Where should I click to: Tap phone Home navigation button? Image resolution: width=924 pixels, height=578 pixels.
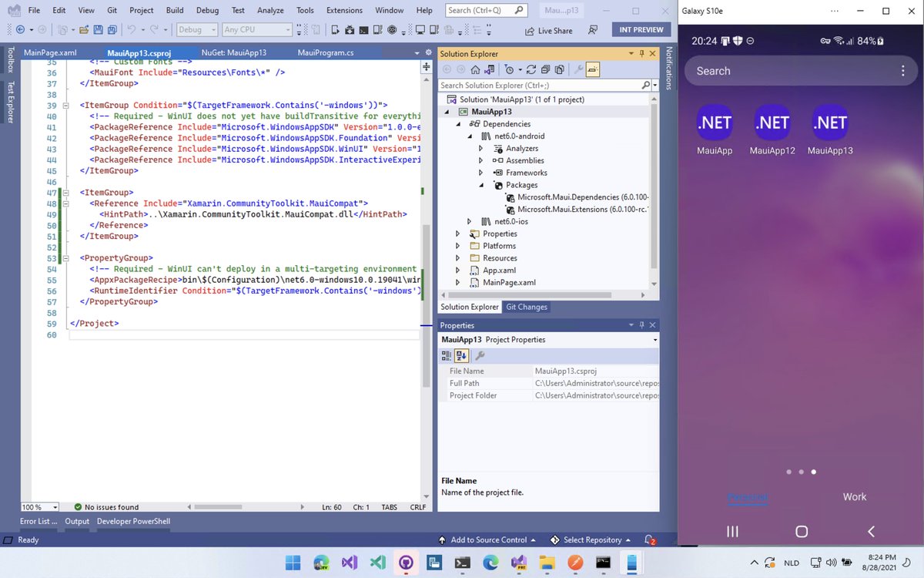point(801,532)
